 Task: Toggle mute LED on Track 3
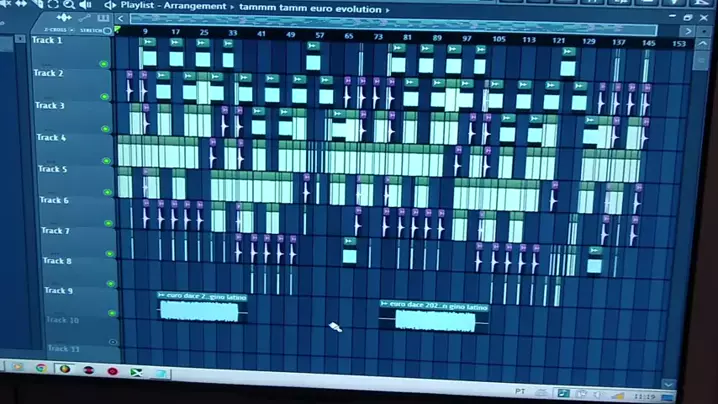[106, 129]
